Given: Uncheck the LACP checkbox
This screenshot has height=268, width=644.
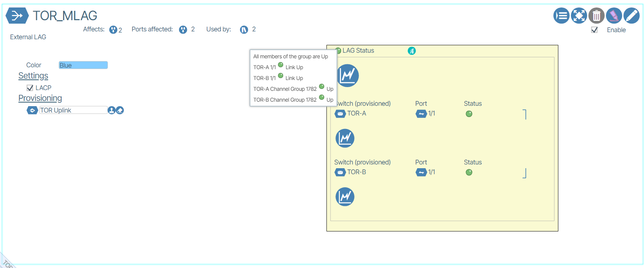Looking at the screenshot, I should point(30,88).
